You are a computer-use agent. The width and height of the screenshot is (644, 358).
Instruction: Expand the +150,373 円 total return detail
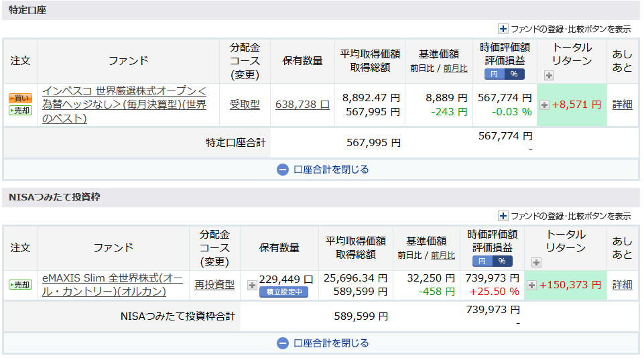pyautogui.click(x=532, y=285)
